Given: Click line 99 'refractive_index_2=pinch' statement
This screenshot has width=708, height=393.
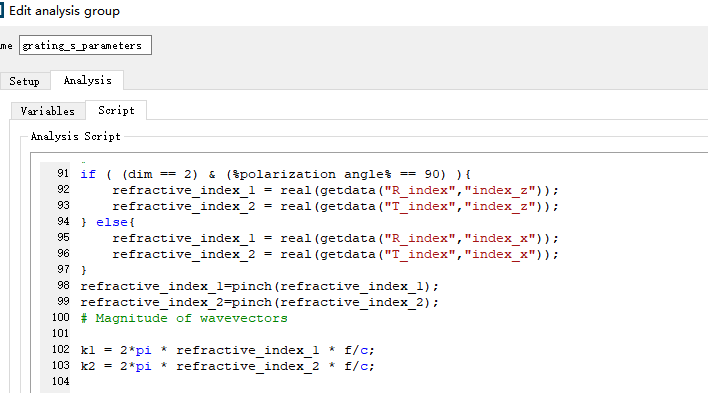Looking at the screenshot, I should pyautogui.click(x=259, y=302).
